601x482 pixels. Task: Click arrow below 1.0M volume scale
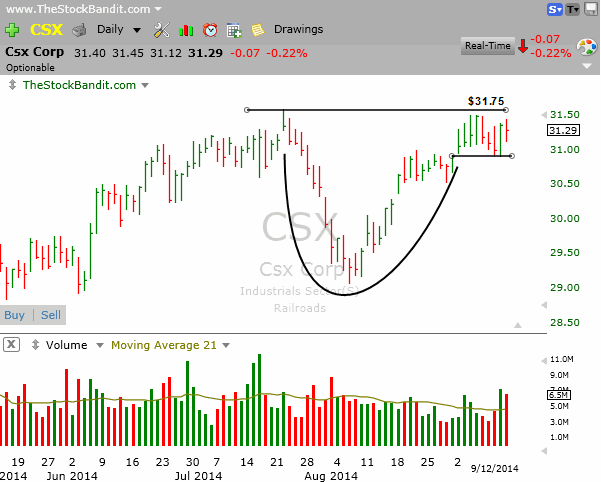(x=544, y=451)
